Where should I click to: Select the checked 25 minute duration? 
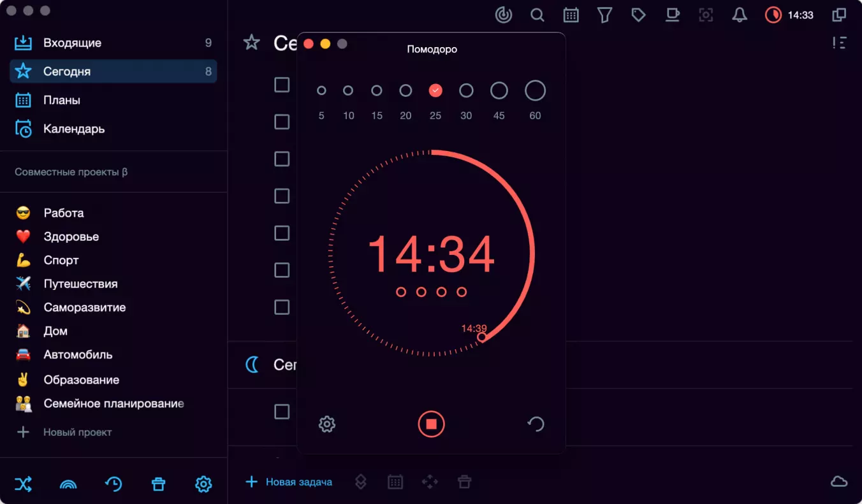(435, 90)
